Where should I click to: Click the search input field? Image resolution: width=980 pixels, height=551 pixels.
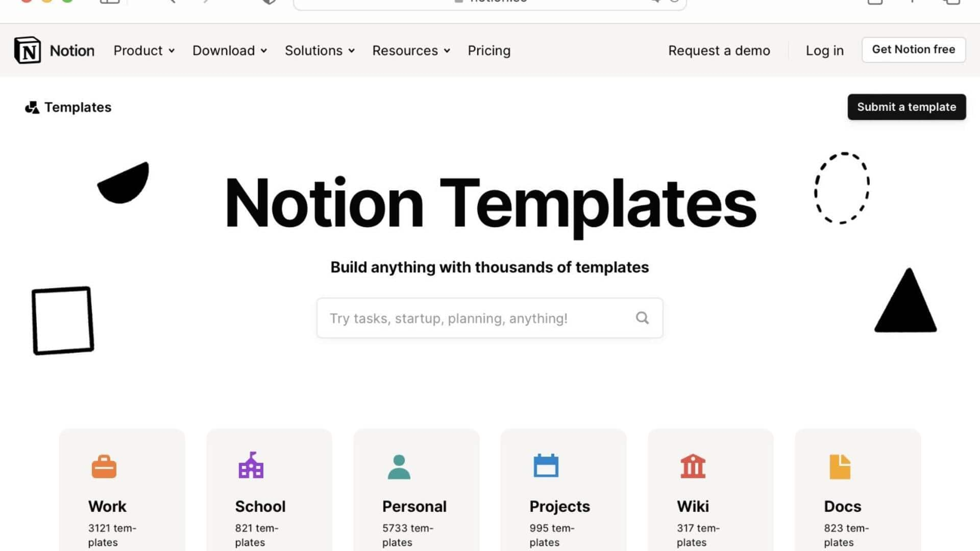[x=490, y=317]
